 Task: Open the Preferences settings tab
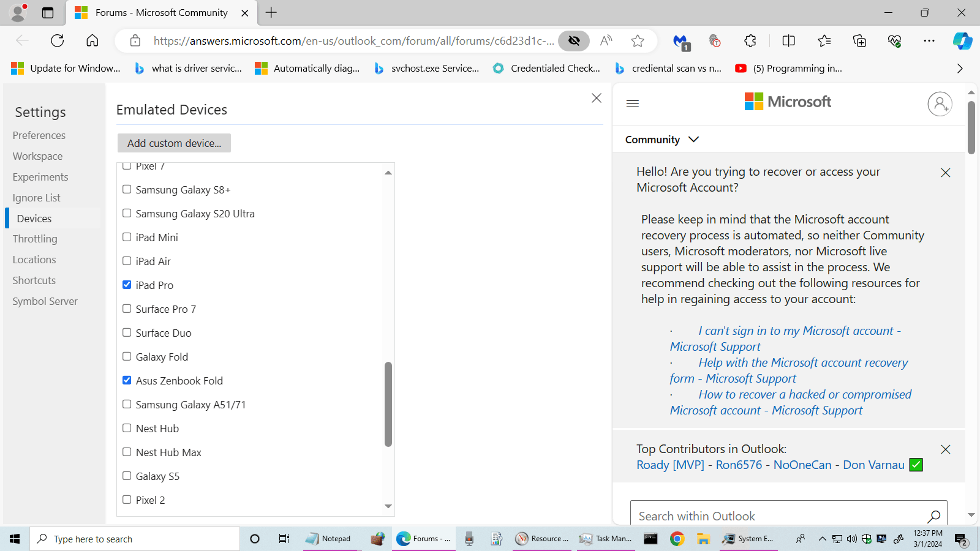pos(39,135)
